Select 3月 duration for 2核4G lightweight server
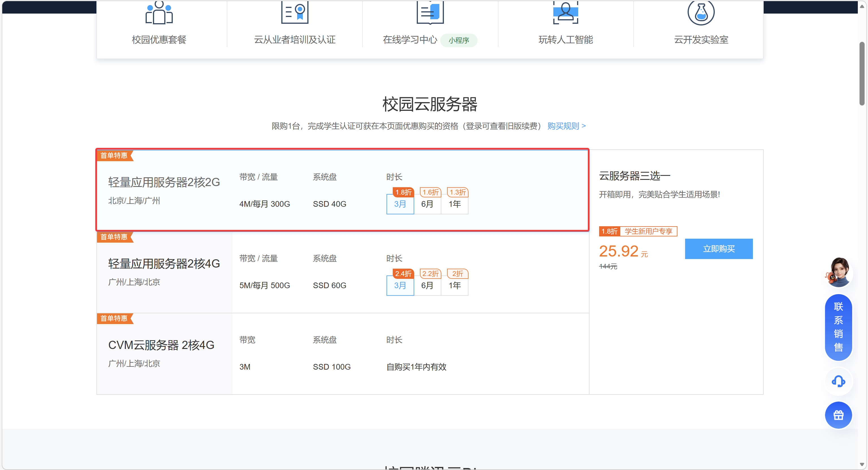Viewport: 868px width, 470px height. pyautogui.click(x=400, y=286)
